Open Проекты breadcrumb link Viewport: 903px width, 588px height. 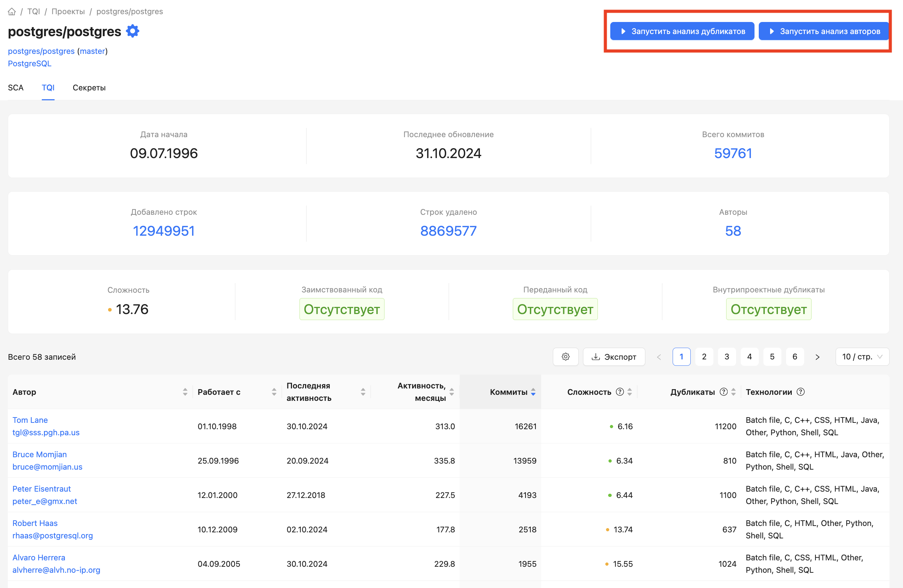tap(68, 11)
